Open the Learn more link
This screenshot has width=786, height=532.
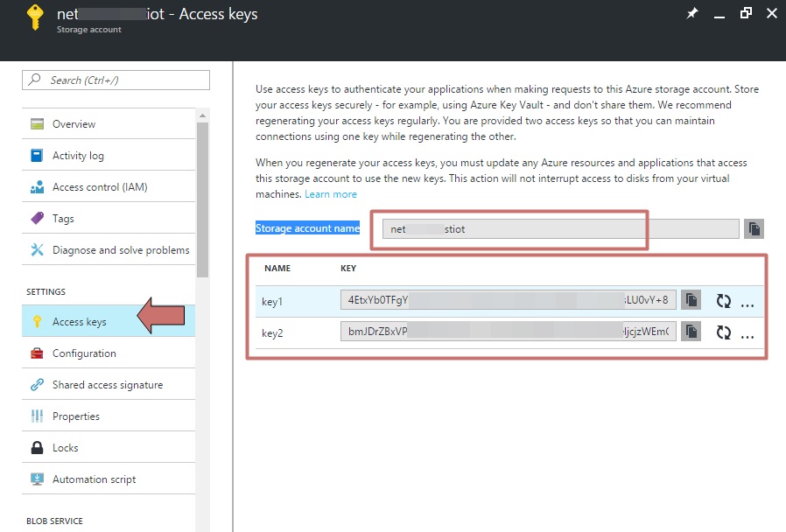[330, 193]
